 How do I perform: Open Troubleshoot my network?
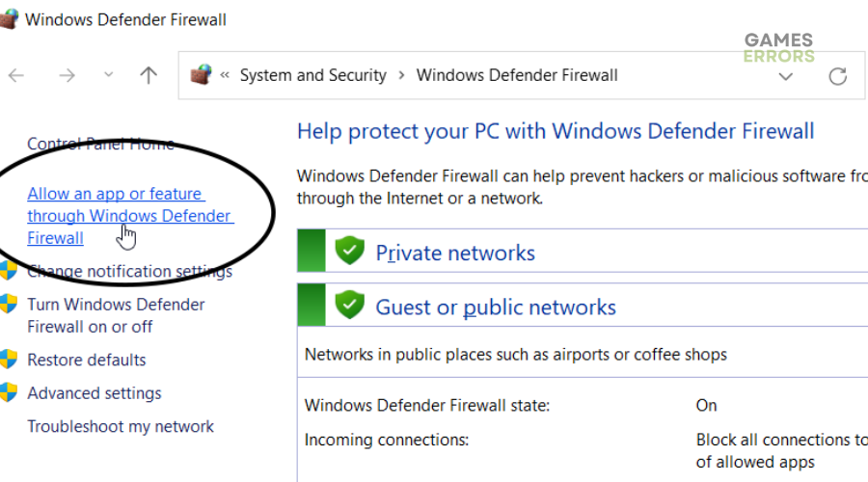[121, 426]
